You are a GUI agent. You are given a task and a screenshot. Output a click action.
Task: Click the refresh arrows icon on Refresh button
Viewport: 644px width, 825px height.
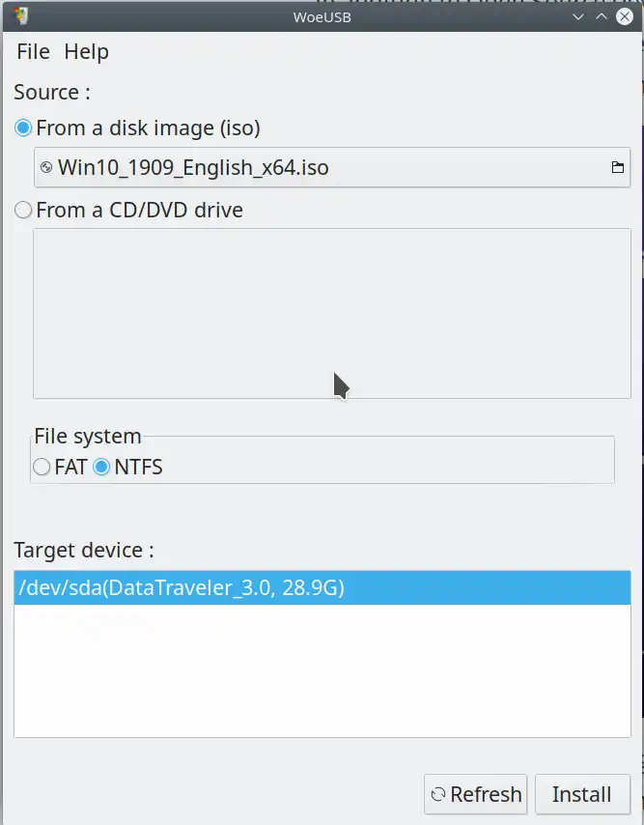[438, 794]
